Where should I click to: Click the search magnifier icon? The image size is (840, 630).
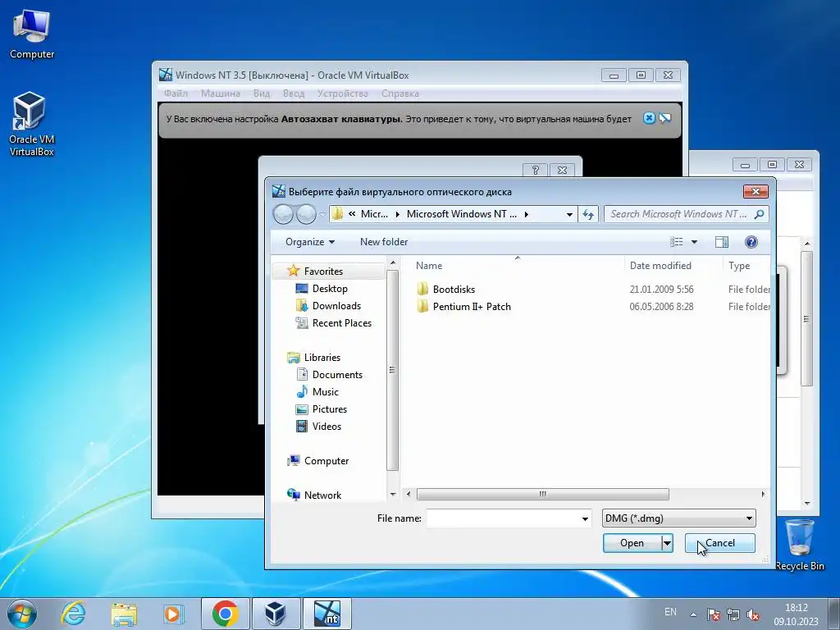[759, 214]
